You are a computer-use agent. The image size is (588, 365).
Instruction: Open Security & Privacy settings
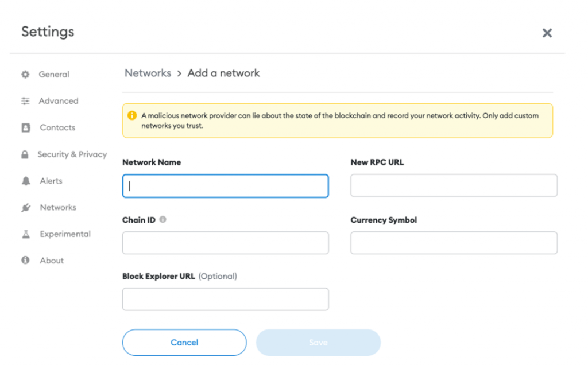click(x=72, y=154)
